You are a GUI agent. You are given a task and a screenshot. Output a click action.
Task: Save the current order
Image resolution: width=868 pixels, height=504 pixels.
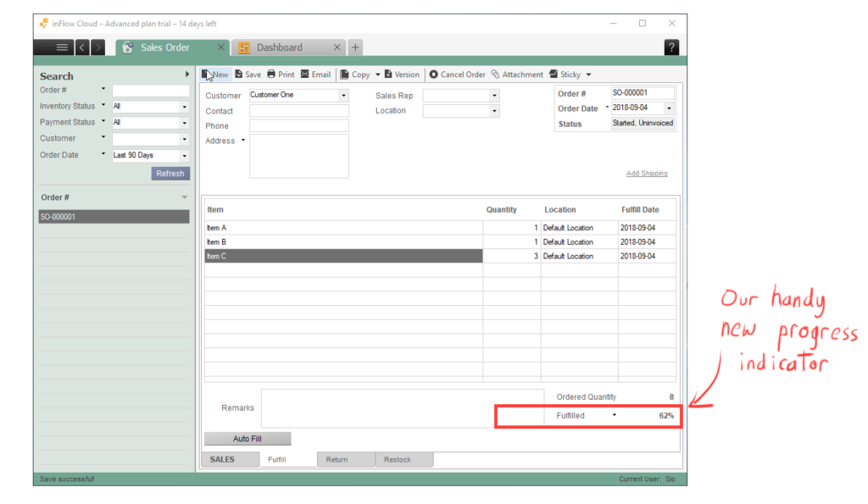pyautogui.click(x=248, y=75)
